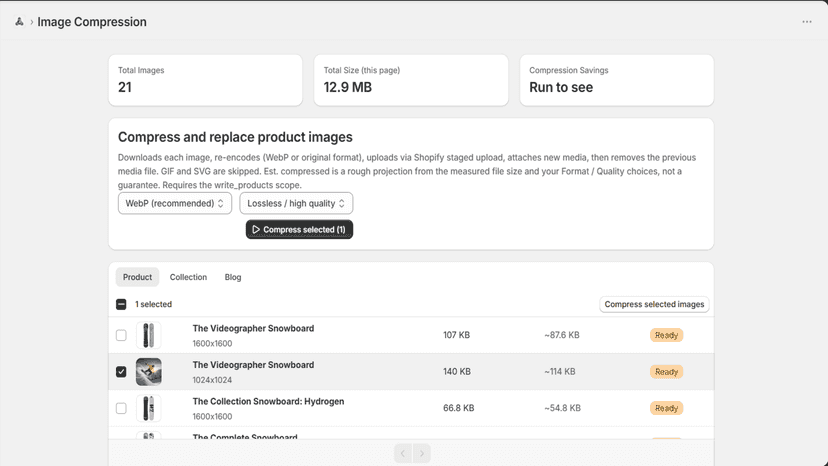This screenshot has height=466, width=828.
Task: Open the Lossless / high quality dropdown
Action: (x=296, y=203)
